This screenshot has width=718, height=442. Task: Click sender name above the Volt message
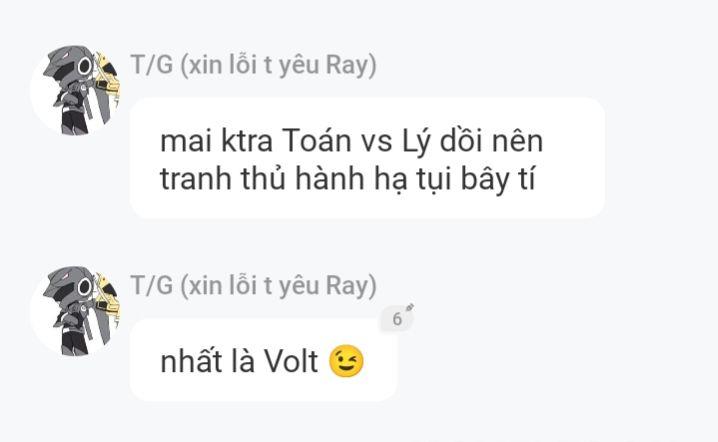click(x=253, y=286)
